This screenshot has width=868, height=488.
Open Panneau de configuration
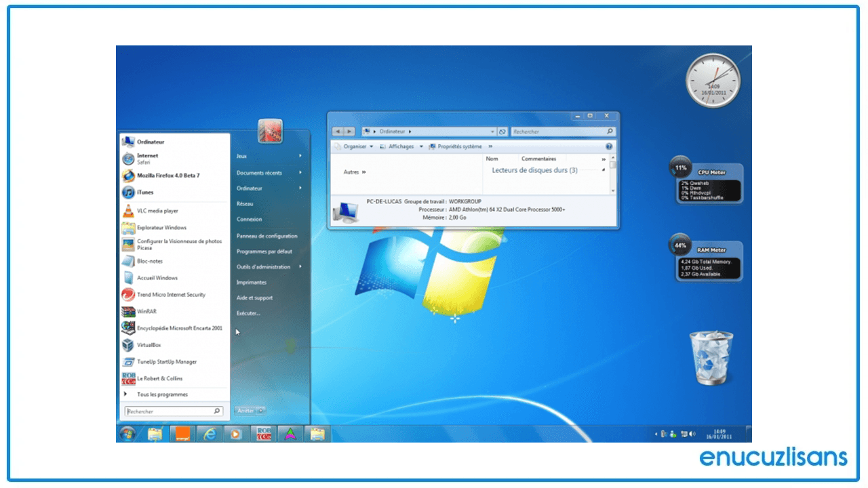click(267, 236)
